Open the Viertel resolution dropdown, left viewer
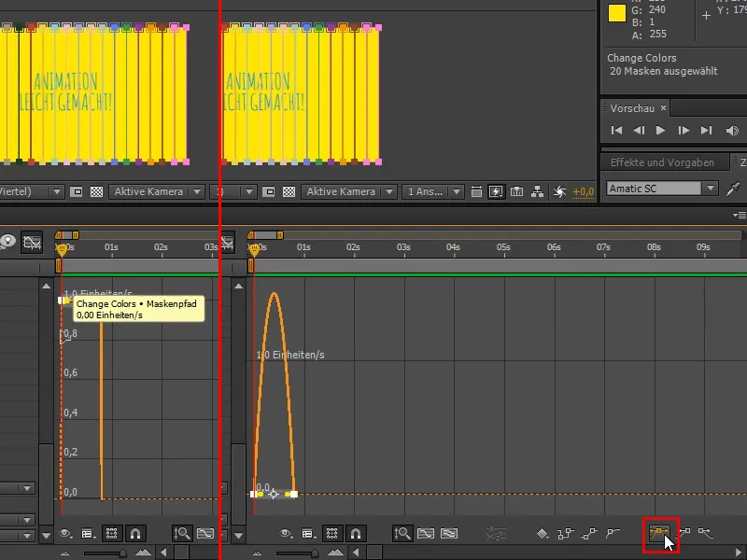This screenshot has height=560, width=747. [32, 191]
